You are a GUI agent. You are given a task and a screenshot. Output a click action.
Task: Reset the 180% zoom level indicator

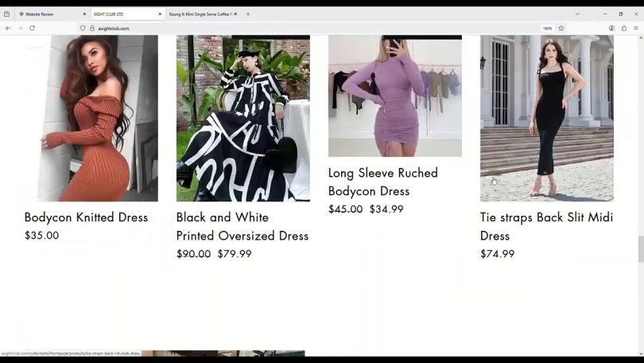[548, 29]
